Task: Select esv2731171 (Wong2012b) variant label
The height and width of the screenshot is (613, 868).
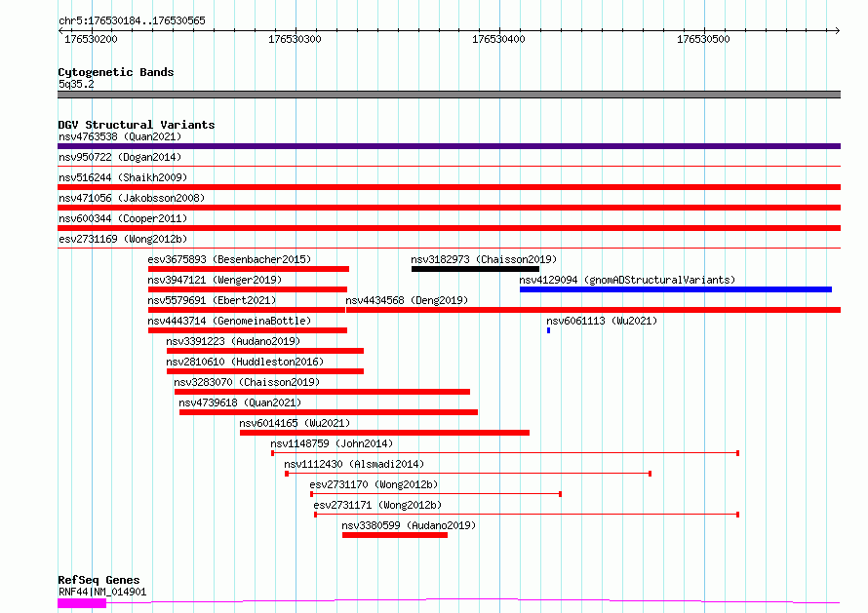Action: tap(377, 505)
